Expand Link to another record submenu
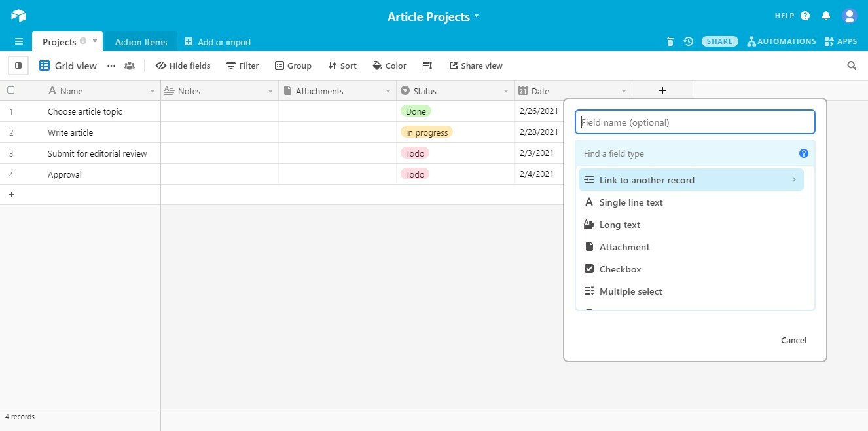The height and width of the screenshot is (431, 868). coord(794,180)
